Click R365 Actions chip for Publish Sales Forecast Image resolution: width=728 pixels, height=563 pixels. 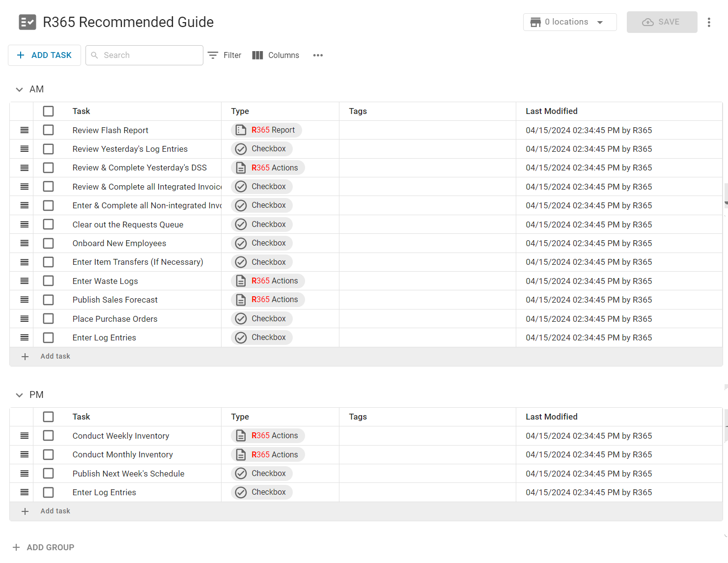[x=268, y=300]
